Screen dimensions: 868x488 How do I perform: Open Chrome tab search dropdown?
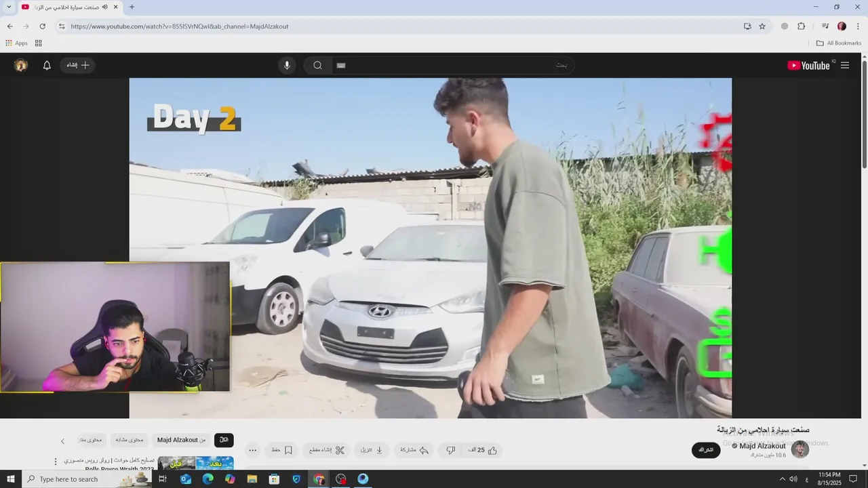[9, 7]
